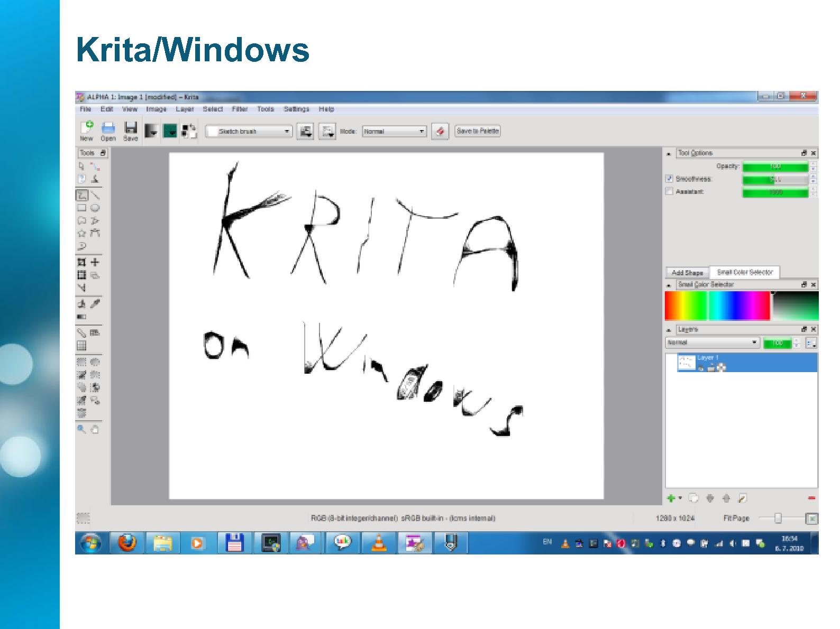Open the Mode Normal dropdown in toolbar
Screen dimensions: 840x629
click(394, 131)
